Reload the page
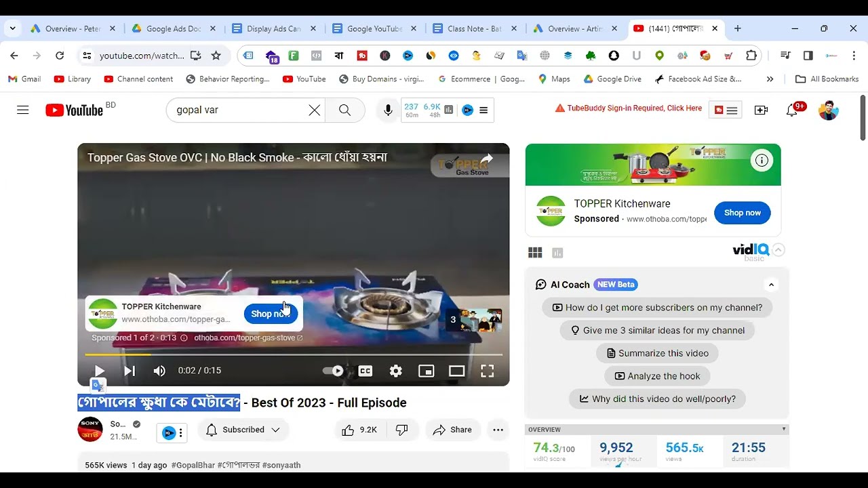 (60, 56)
